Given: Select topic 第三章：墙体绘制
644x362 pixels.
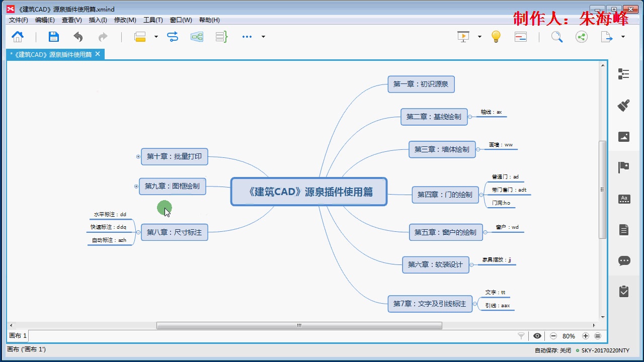Looking at the screenshot, I should pos(442,149).
